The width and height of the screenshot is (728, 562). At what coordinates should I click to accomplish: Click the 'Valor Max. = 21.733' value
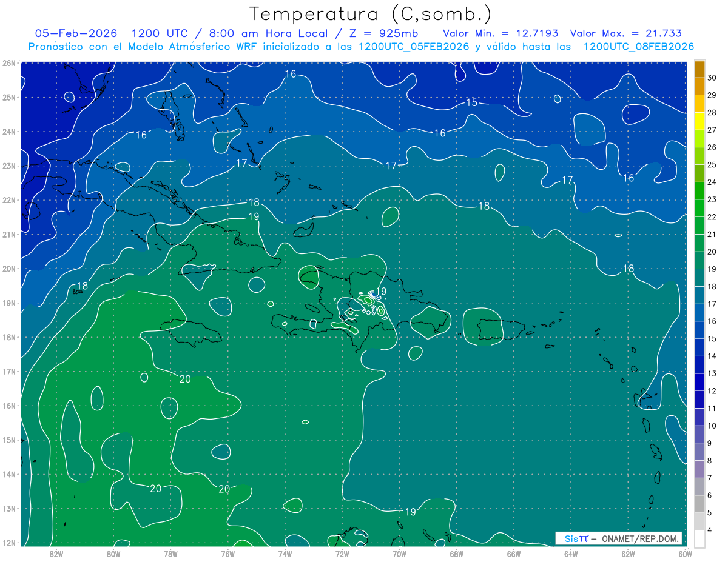pyautogui.click(x=626, y=33)
